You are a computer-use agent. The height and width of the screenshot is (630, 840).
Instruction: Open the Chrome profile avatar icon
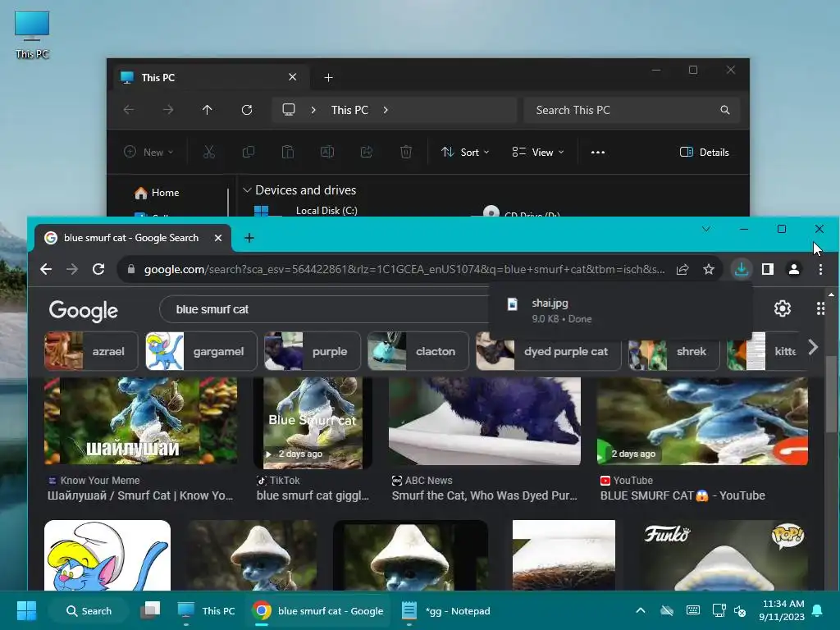[794, 269]
